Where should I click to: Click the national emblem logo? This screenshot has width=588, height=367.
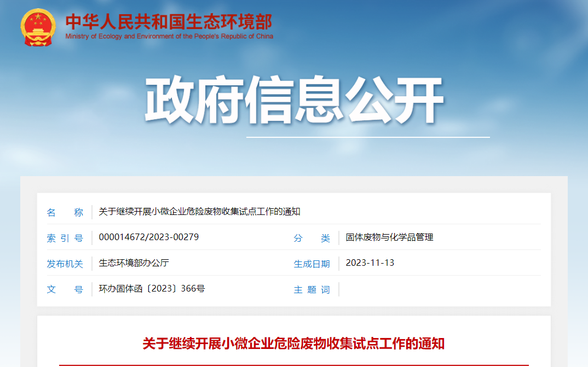coord(38,27)
